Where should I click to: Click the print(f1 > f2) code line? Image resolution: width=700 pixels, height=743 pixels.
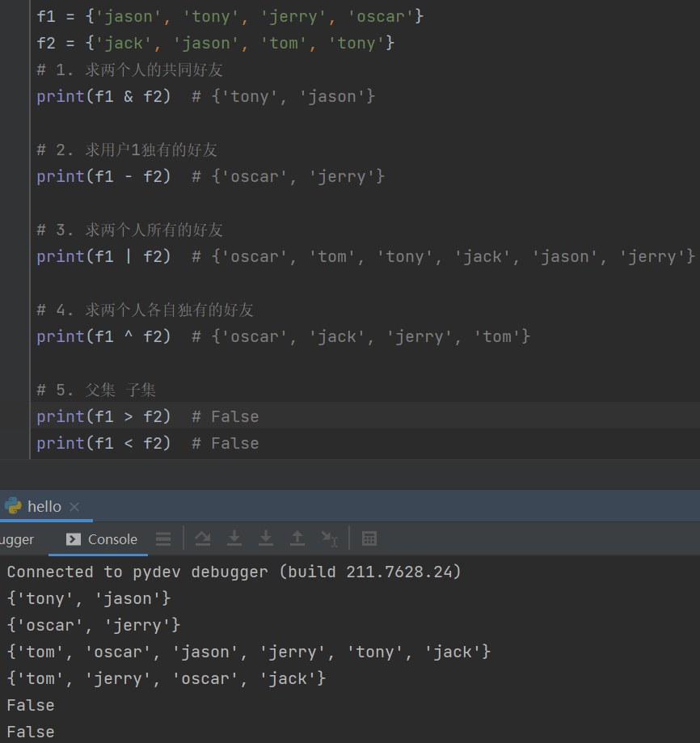[148, 417]
